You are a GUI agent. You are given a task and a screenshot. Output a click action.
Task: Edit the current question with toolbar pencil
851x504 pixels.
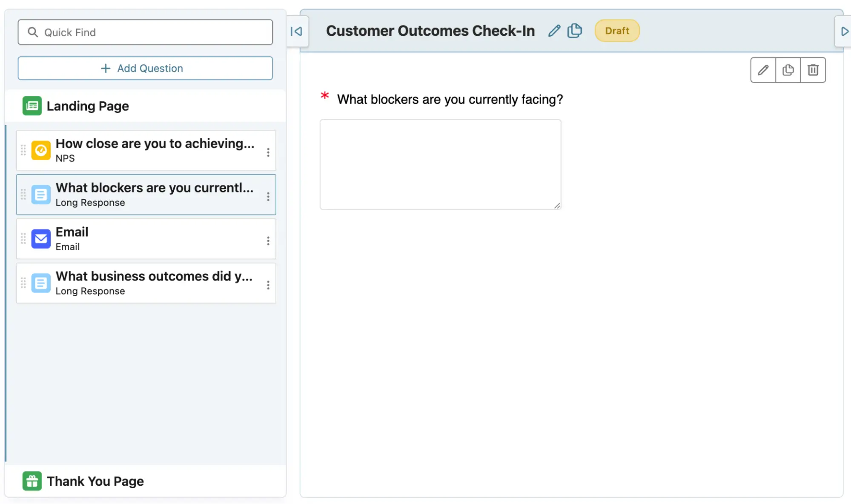[x=763, y=70]
